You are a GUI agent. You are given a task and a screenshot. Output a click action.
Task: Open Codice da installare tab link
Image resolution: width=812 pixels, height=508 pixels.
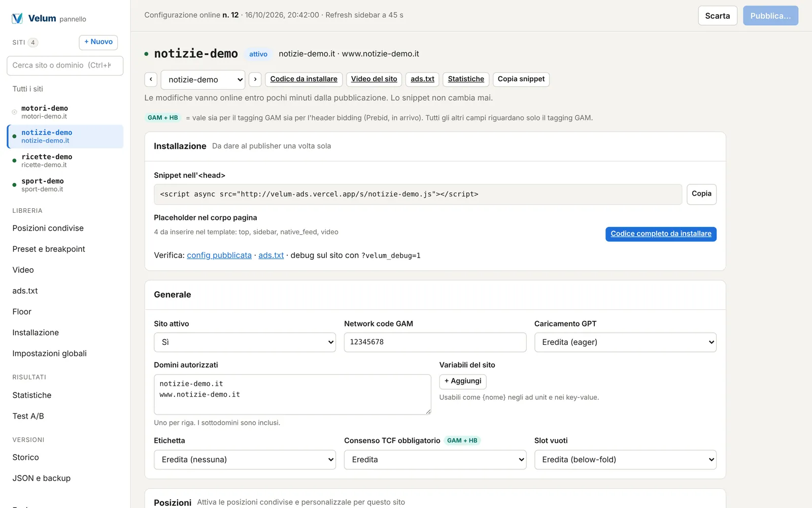(304, 79)
